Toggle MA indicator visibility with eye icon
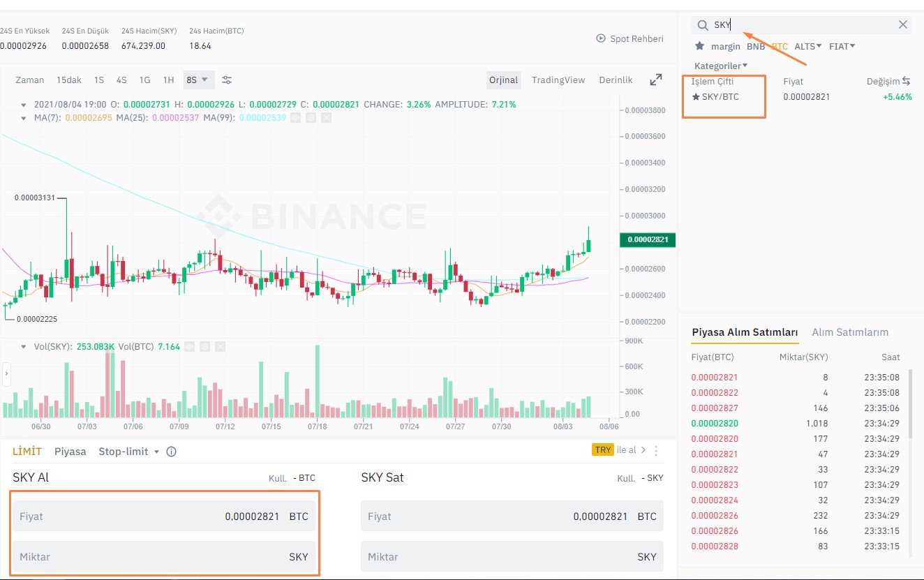 point(295,117)
